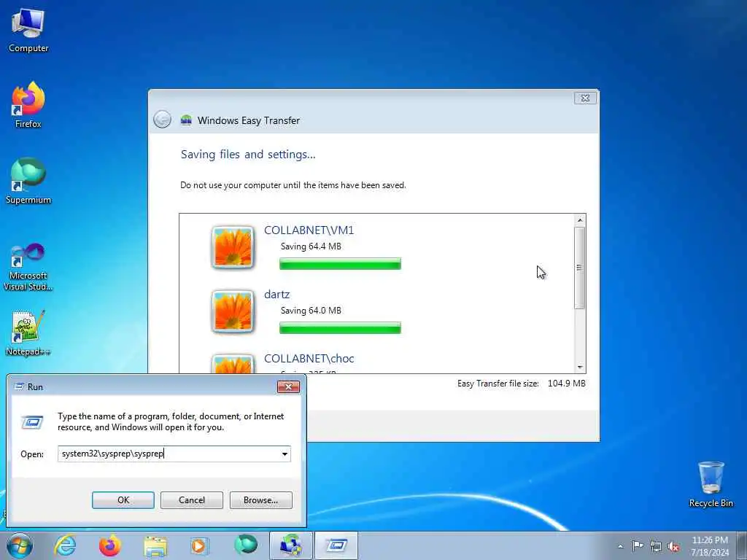The width and height of the screenshot is (747, 560).
Task: Click the COLLABNET\VM1 user picture
Action: 233,247
